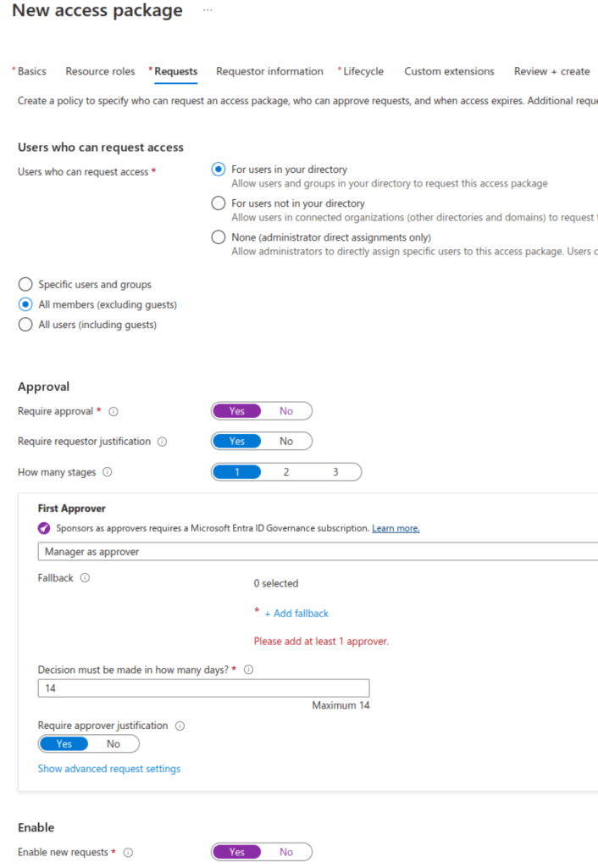Click info icon beside Require approval
This screenshot has height=868, width=598.
(114, 411)
